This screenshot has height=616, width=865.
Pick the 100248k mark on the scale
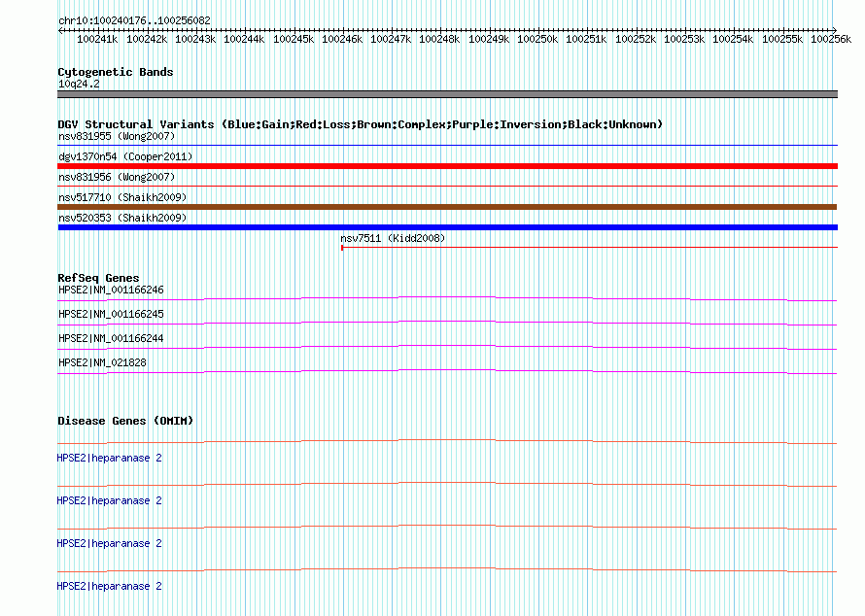coord(439,39)
